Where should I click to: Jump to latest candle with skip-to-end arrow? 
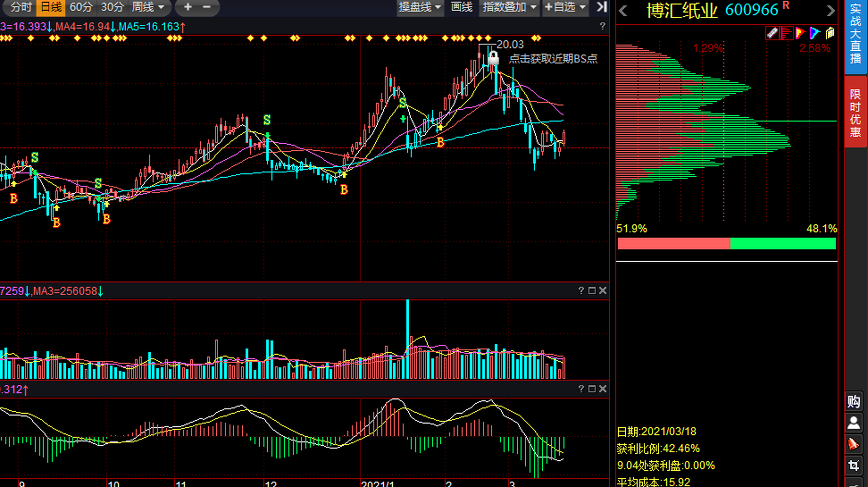coord(601,7)
